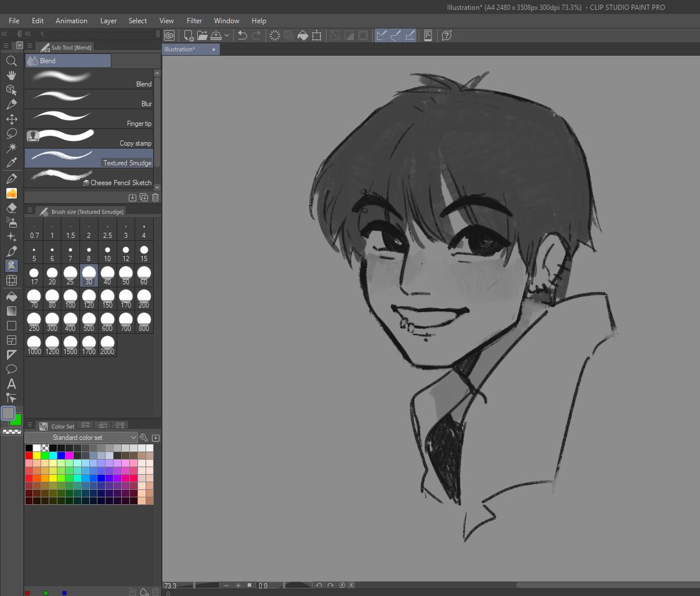Toggle snap to special ruler
Image resolution: width=700 pixels, height=596 pixels.
click(x=396, y=36)
